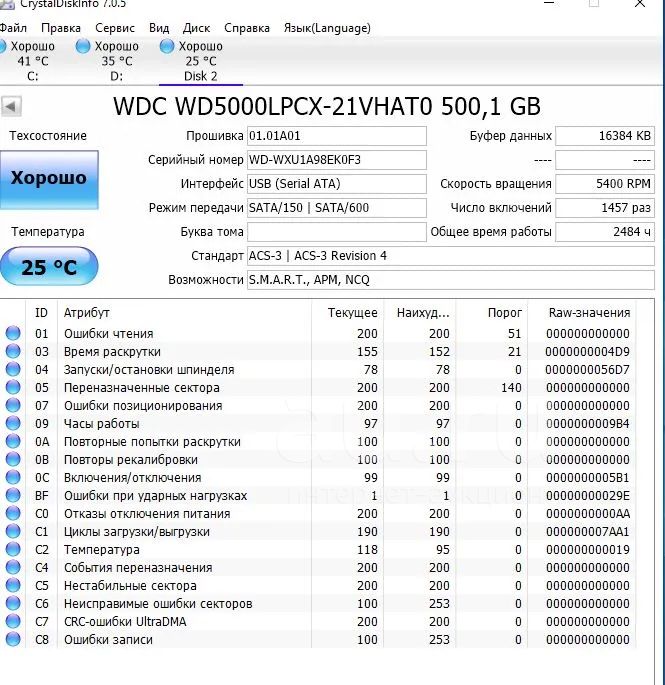Click status orb for Переназначенные сектора row

13,387
